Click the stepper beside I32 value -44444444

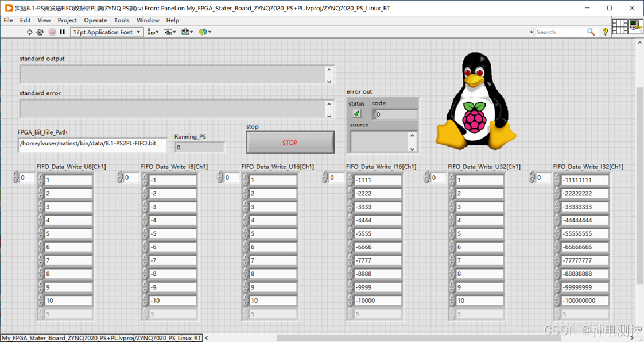[x=557, y=220]
